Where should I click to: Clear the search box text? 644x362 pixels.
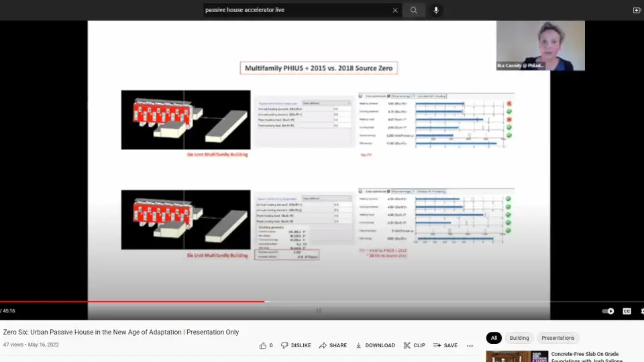pyautogui.click(x=395, y=10)
